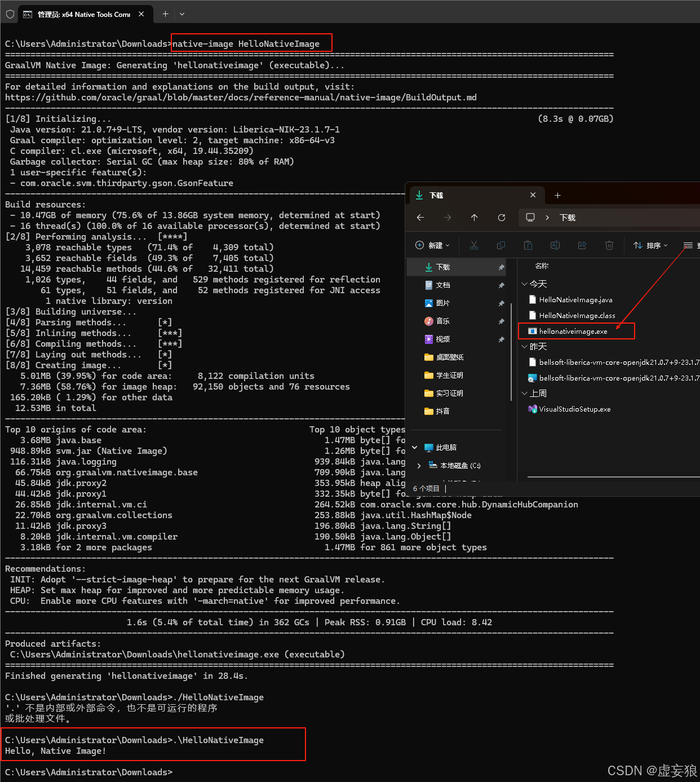Viewport: 700px width, 782px height.
Task: Close the 下载 Explorer tab
Action: (533, 195)
